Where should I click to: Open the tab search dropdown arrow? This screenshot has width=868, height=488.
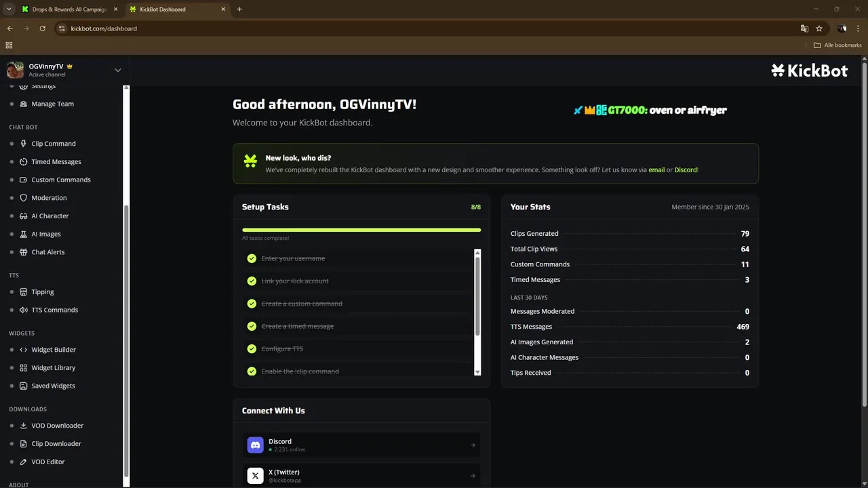(9, 9)
